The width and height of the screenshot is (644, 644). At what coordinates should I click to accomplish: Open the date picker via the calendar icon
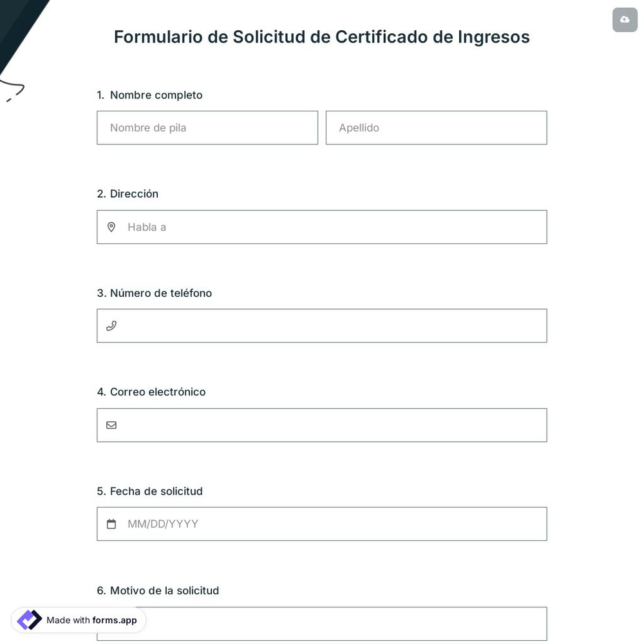point(111,524)
